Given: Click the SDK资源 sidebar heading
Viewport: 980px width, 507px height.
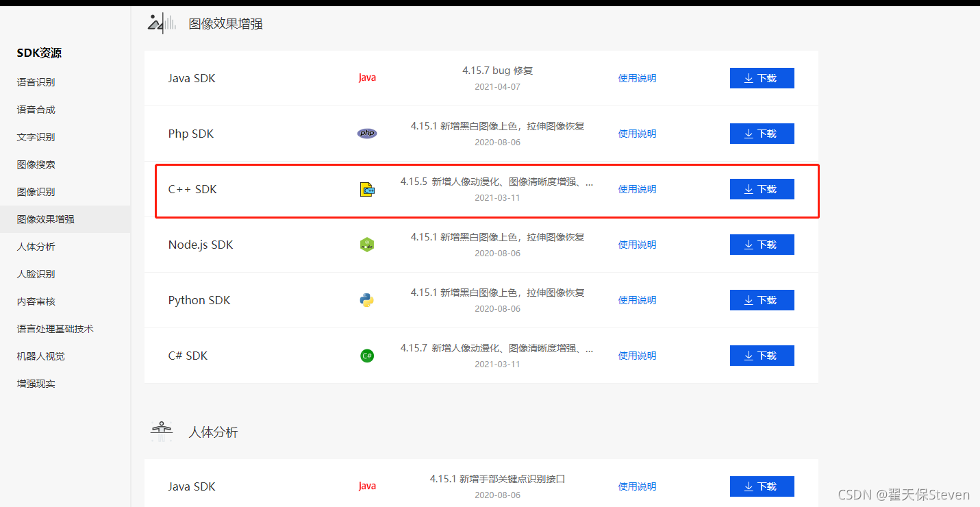Looking at the screenshot, I should pos(39,53).
